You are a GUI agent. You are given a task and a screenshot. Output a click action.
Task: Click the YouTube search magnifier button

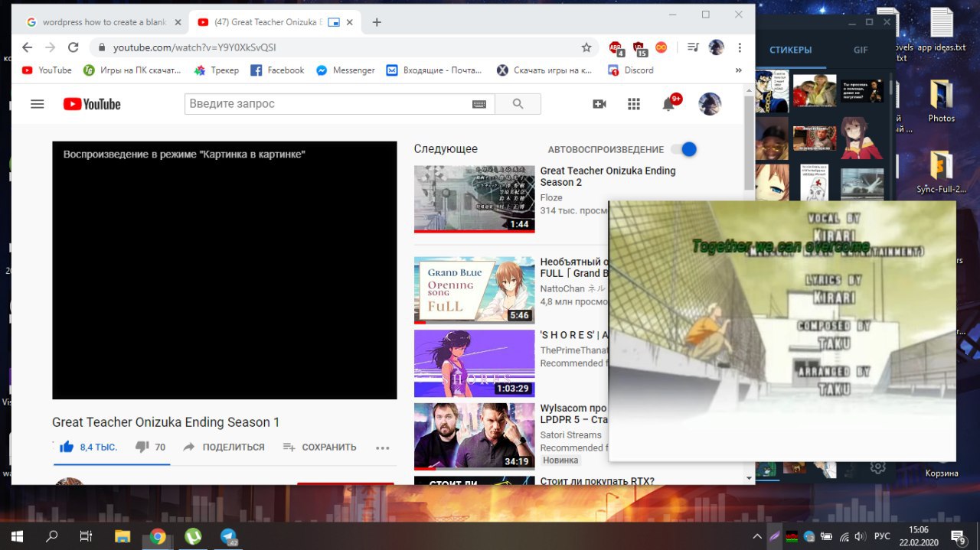click(518, 104)
